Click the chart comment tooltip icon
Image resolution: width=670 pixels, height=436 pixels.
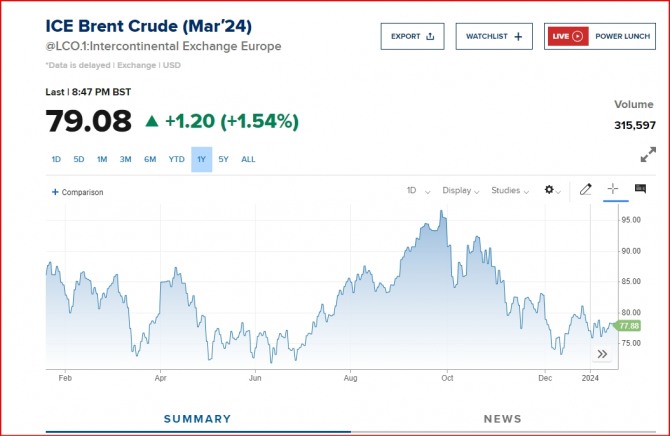pyautogui.click(x=640, y=189)
